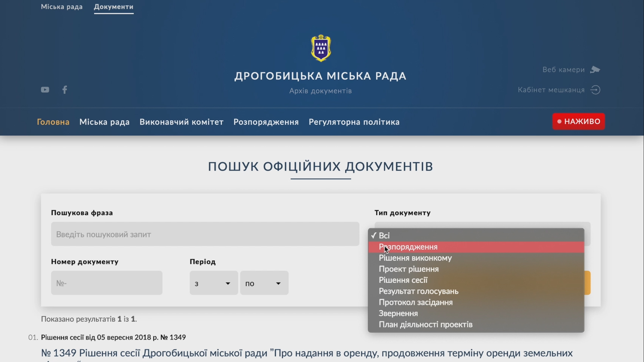The image size is (644, 362).
Task: Click 'ДРОГОБИЦЬКА МІСЬКА РАДА' site title
Action: (321, 76)
